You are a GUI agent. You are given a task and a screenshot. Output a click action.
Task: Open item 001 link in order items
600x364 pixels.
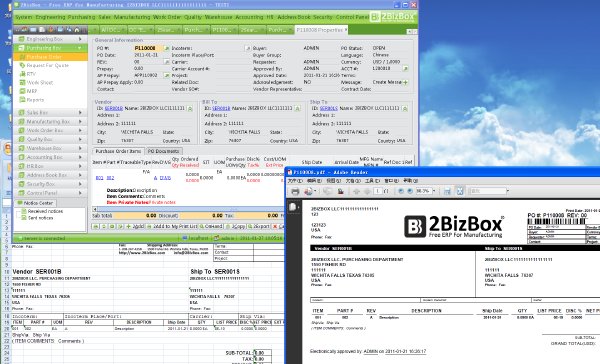[99, 178]
